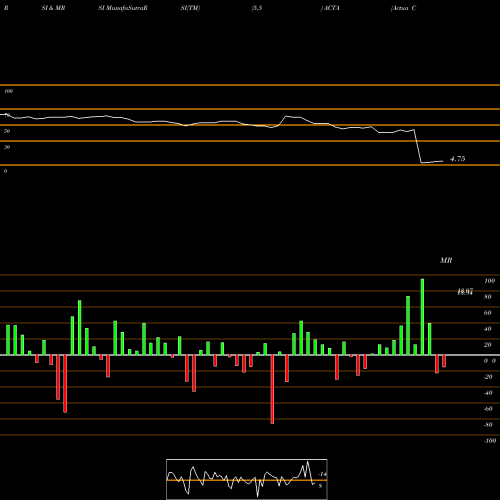Select the 'SI(TM)' header text
This screenshot has height=500, width=500.
tap(190, 8)
